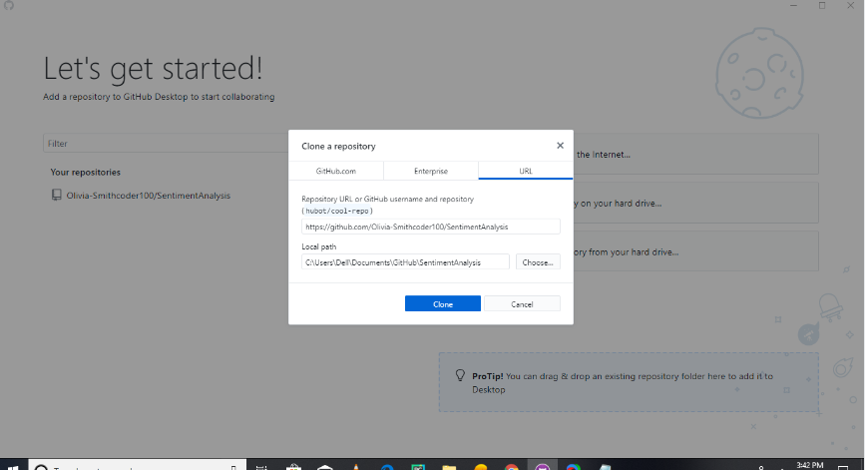Click the ProTip lightbulb icon
Image resolution: width=868 pixels, height=470 pixels.
[460, 376]
